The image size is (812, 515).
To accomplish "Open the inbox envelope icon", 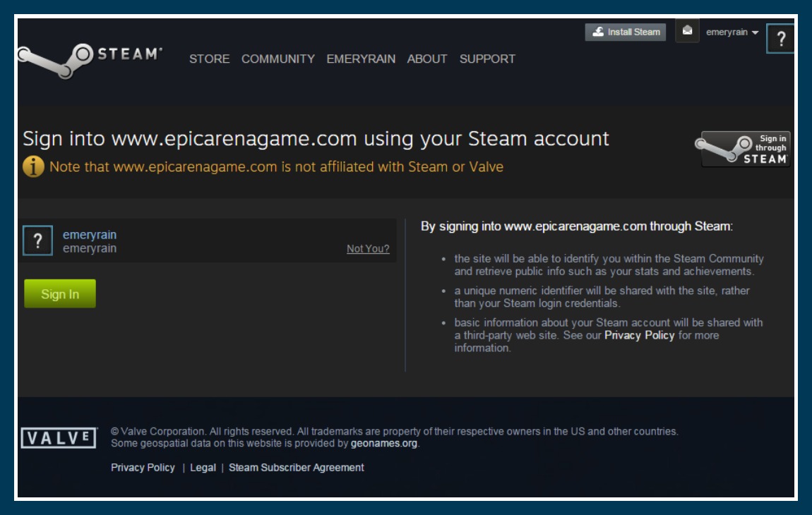I will click(687, 30).
